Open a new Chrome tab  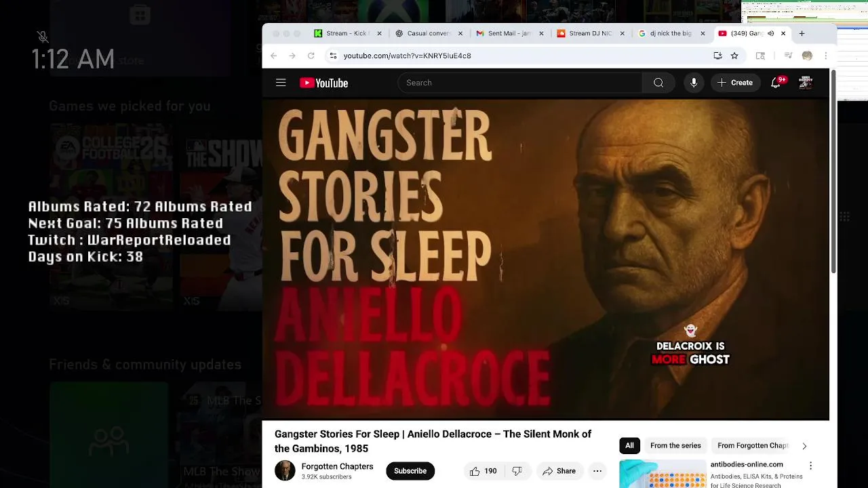802,33
